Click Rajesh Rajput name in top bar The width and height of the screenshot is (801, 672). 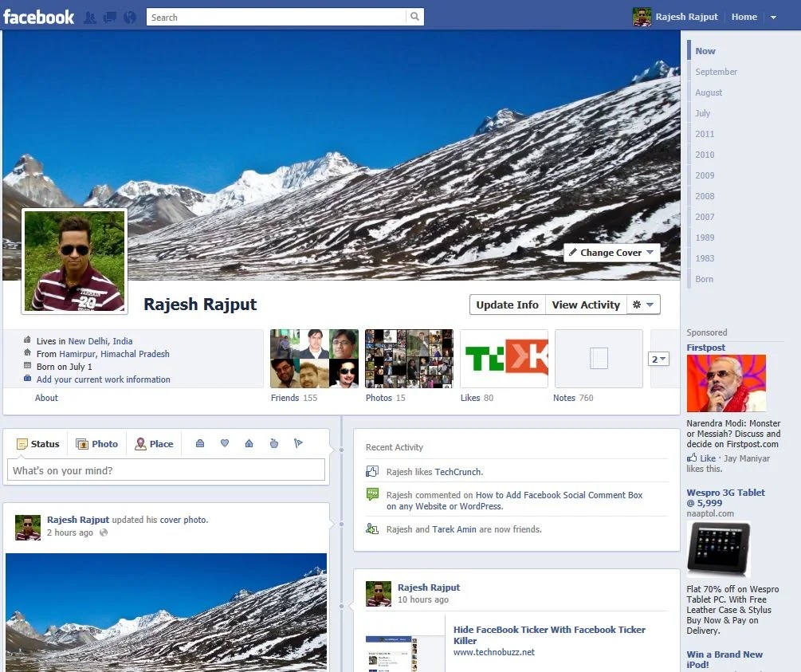click(686, 17)
